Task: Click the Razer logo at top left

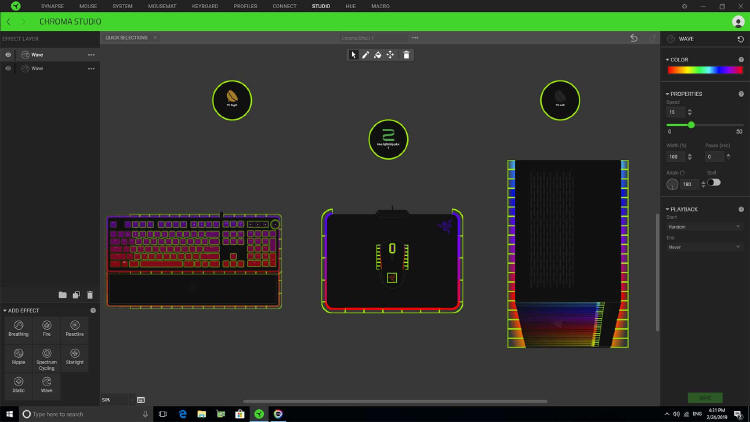Action: (x=16, y=6)
